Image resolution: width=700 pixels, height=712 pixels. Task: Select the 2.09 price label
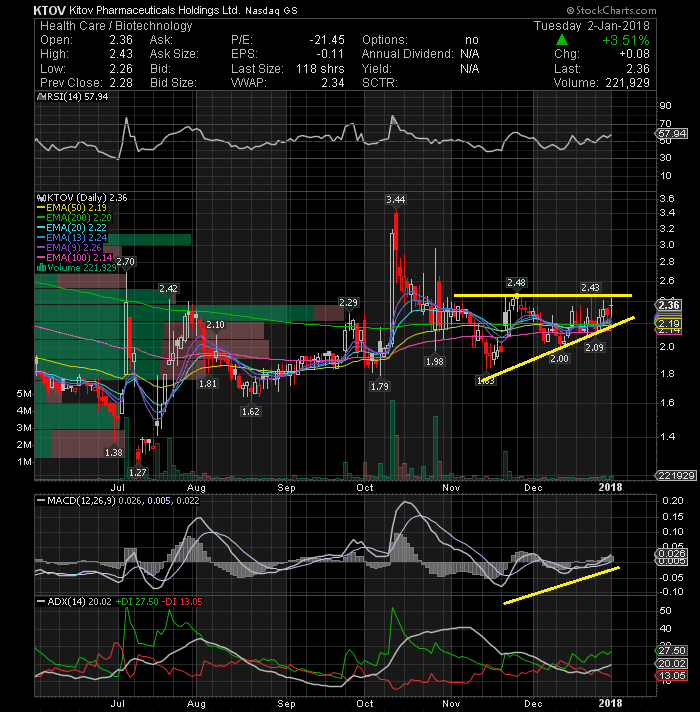click(594, 347)
